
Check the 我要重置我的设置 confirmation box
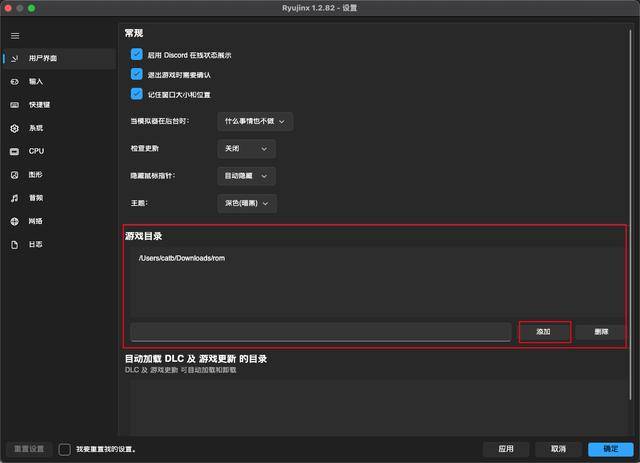[64, 450]
